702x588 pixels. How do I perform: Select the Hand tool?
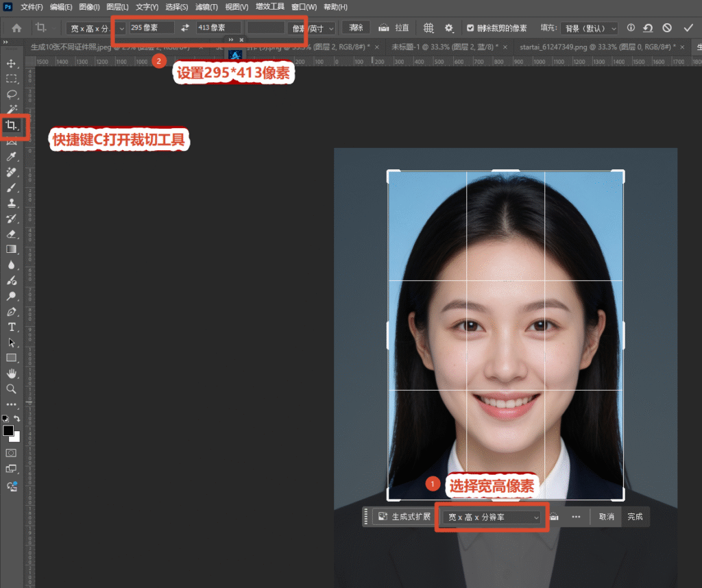tap(11, 373)
